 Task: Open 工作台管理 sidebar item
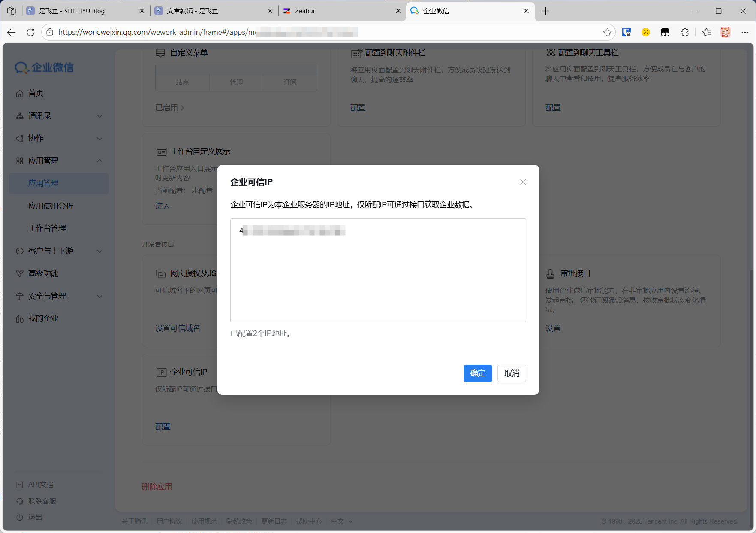click(47, 228)
